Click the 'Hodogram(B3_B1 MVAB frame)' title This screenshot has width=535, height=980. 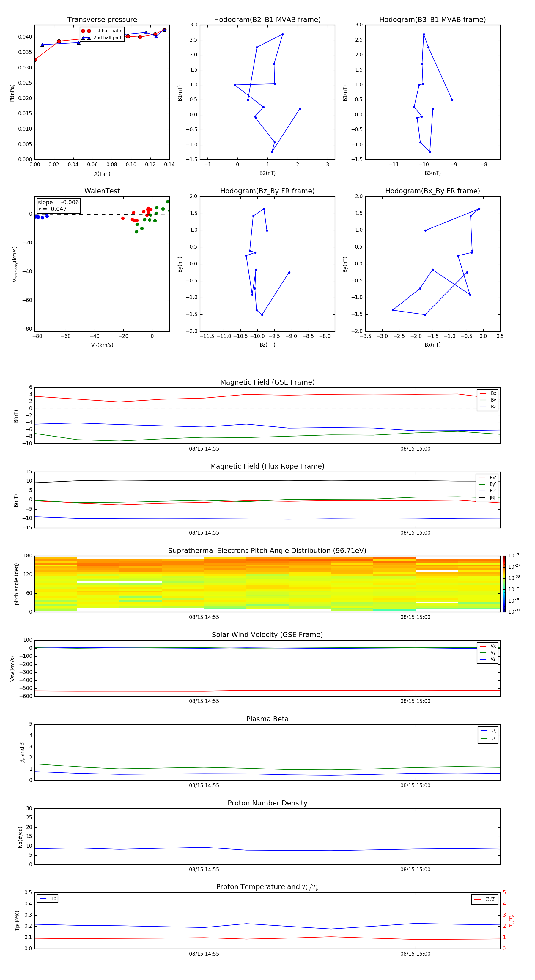coord(432,20)
